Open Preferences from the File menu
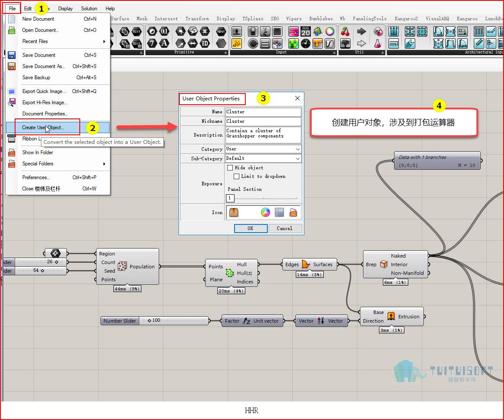 (x=58, y=177)
